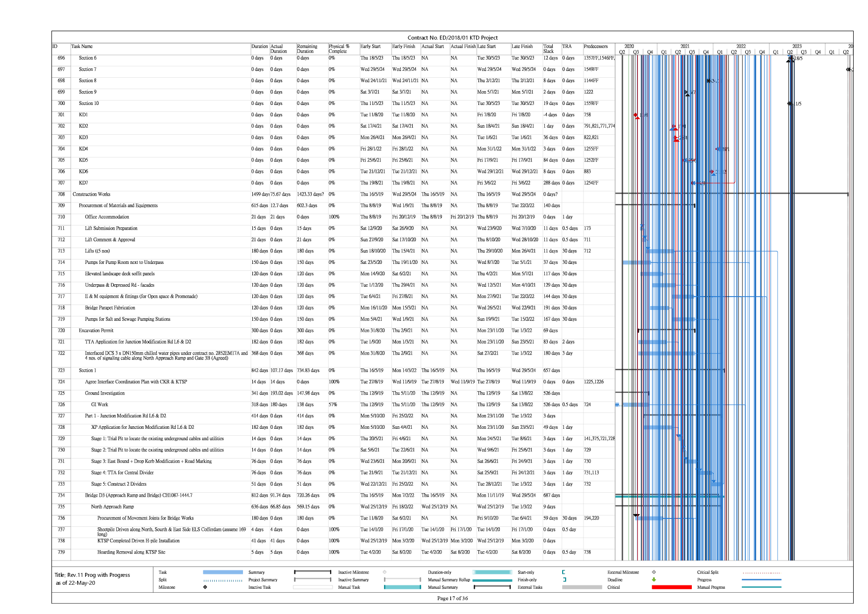Click the Finish-only bracket symbol in the legend
This screenshot has width=868, height=614.
(x=564, y=580)
